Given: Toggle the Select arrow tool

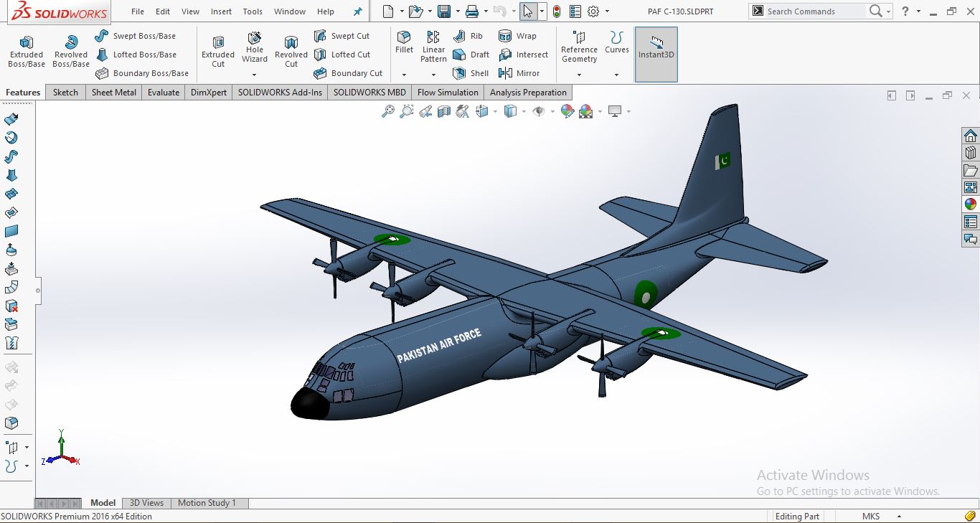Looking at the screenshot, I should tap(528, 11).
